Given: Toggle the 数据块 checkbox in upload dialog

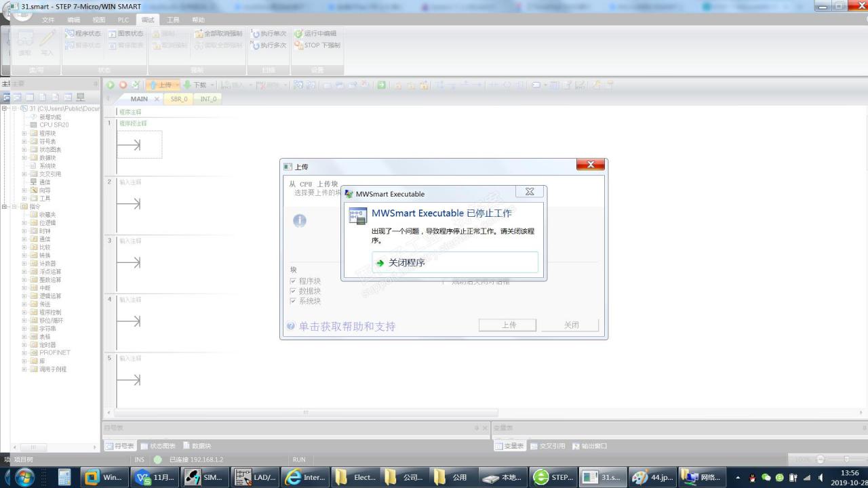Looking at the screenshot, I should pos(293,291).
